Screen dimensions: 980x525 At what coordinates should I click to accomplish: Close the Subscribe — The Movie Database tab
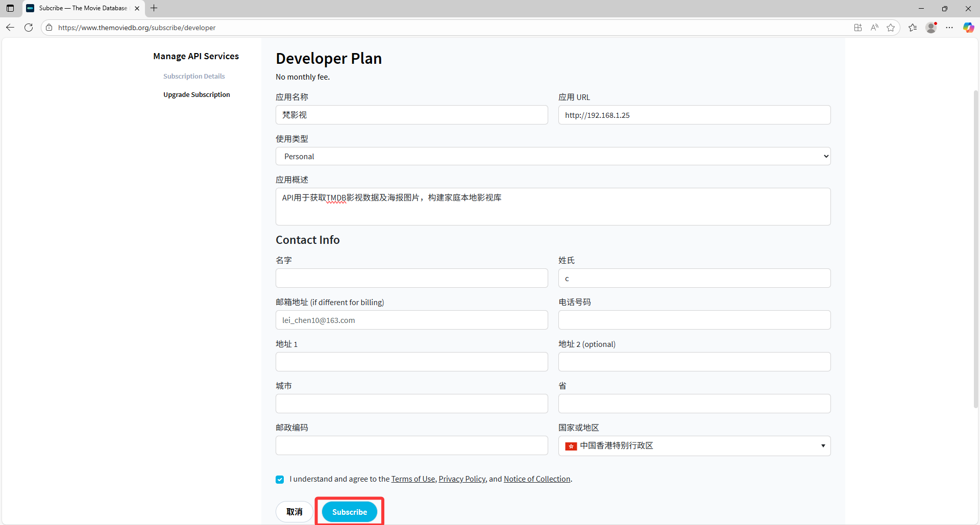coord(137,8)
